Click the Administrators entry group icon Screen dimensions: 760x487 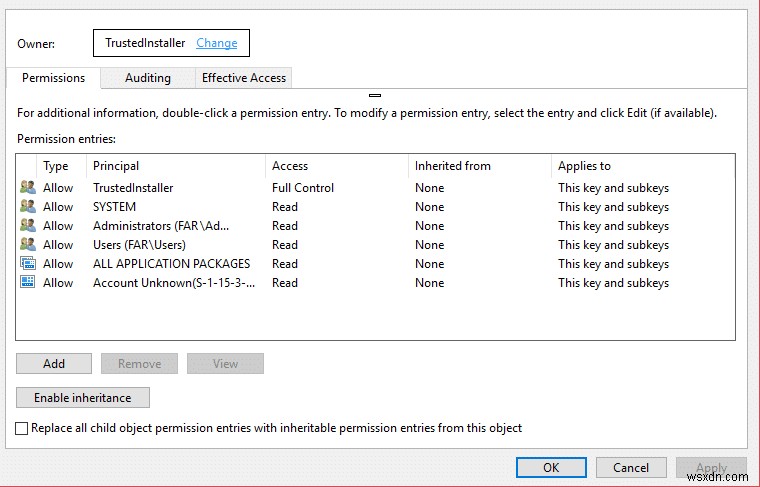27,226
